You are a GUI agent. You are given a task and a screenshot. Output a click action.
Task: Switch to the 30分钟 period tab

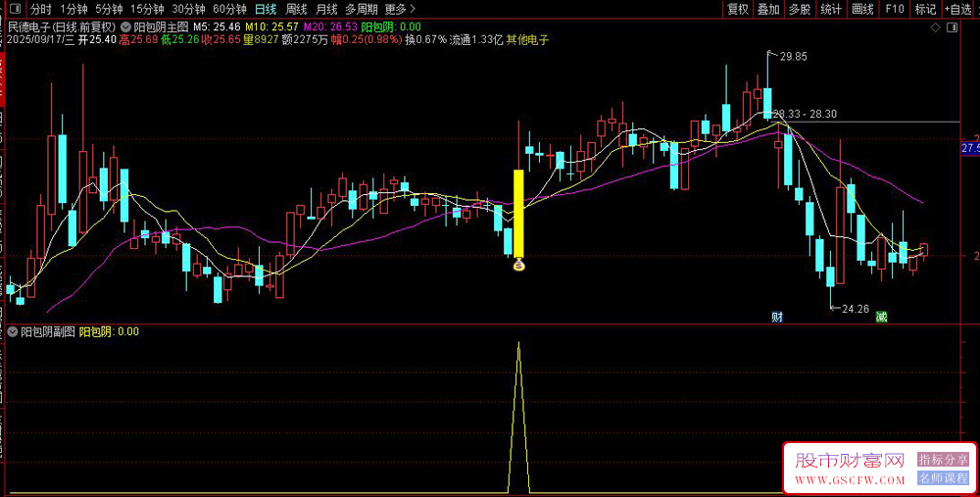point(188,9)
